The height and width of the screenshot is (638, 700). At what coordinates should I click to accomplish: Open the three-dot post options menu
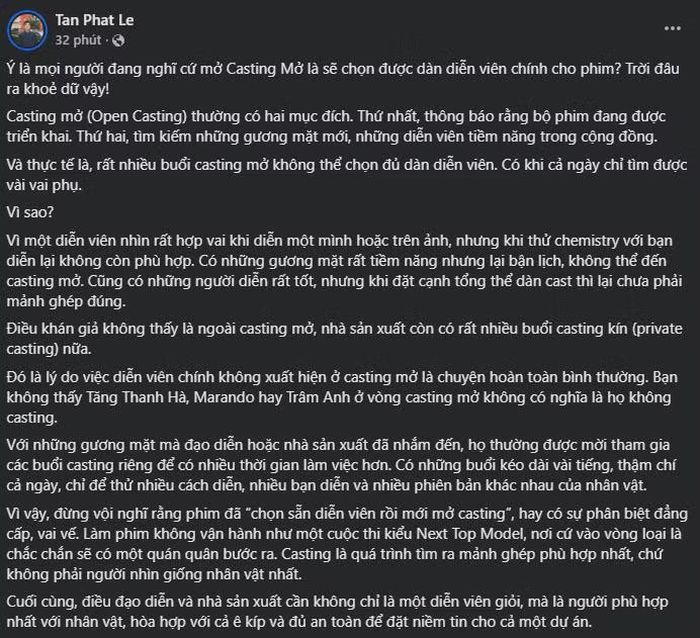point(672,29)
